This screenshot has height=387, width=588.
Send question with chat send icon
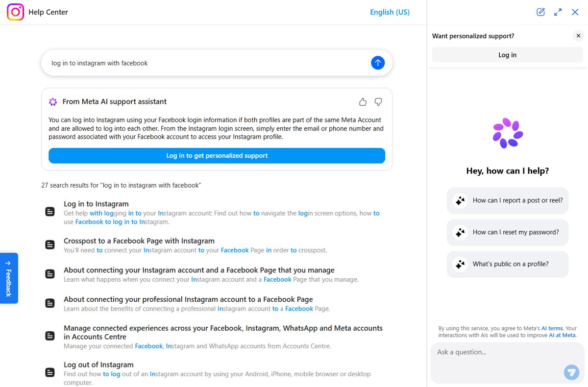[x=571, y=372]
